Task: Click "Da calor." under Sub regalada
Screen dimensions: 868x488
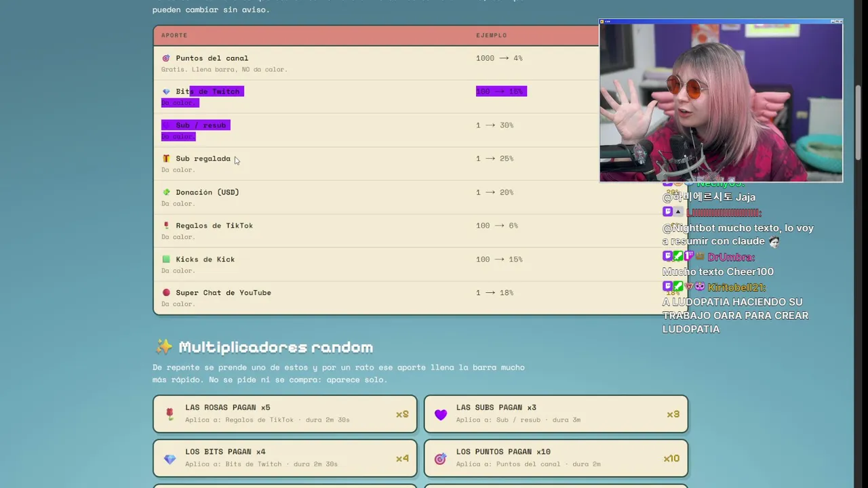Action: point(178,170)
